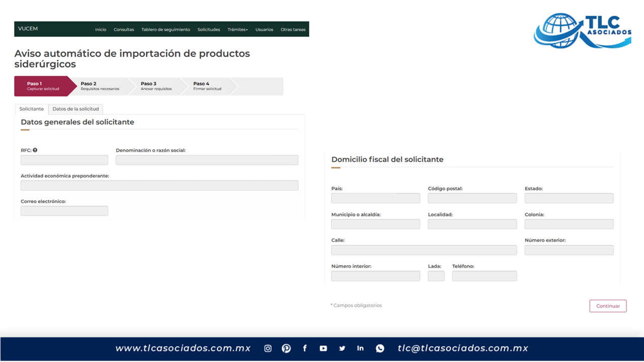The width and height of the screenshot is (644, 362).
Task: Open the www.tlcasociados.com.mx website link
Action: tap(183, 348)
